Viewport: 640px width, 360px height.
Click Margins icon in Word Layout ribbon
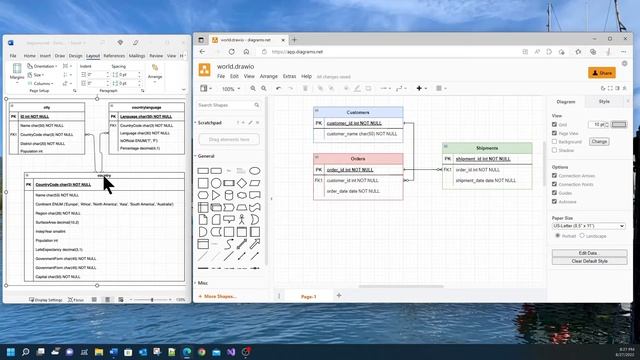[17, 72]
